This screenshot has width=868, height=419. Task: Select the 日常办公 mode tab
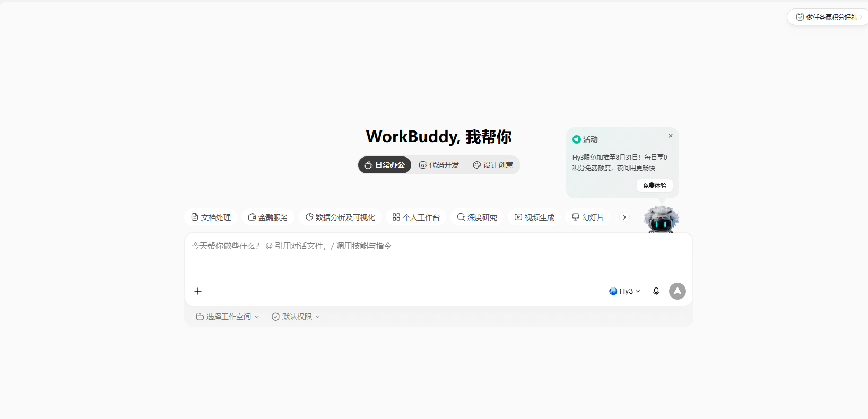pos(385,165)
